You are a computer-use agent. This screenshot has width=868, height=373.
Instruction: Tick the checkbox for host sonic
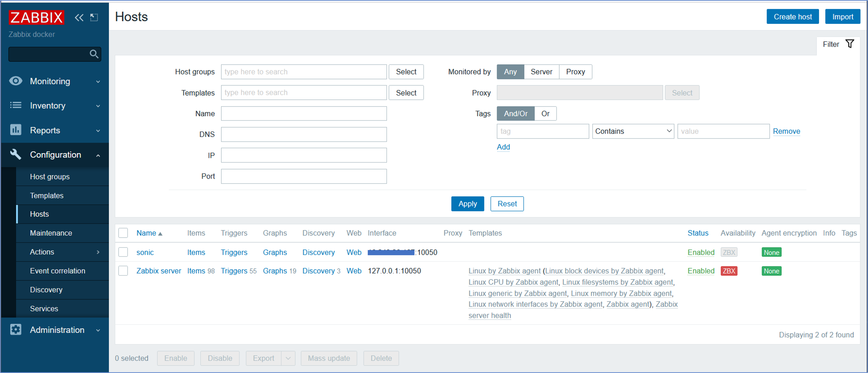pyautogui.click(x=123, y=252)
